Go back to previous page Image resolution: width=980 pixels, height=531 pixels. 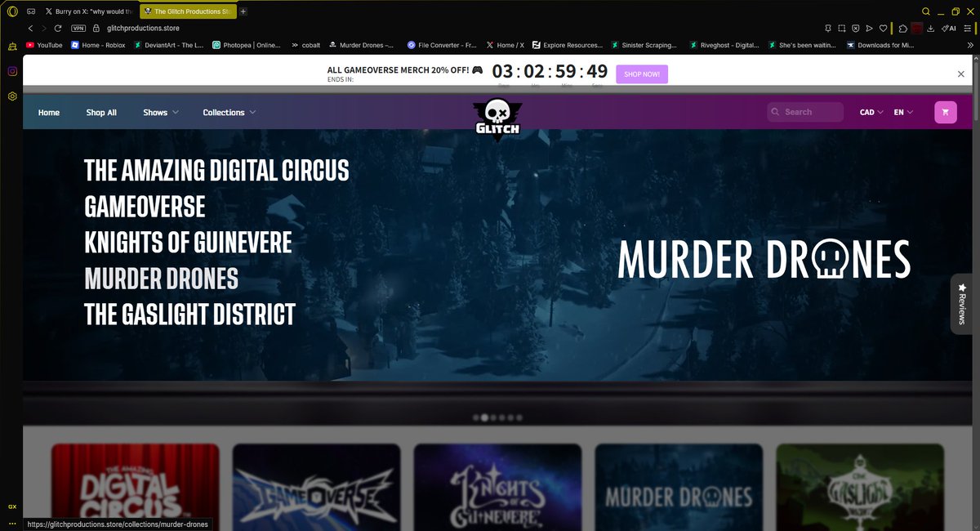pyautogui.click(x=31, y=28)
